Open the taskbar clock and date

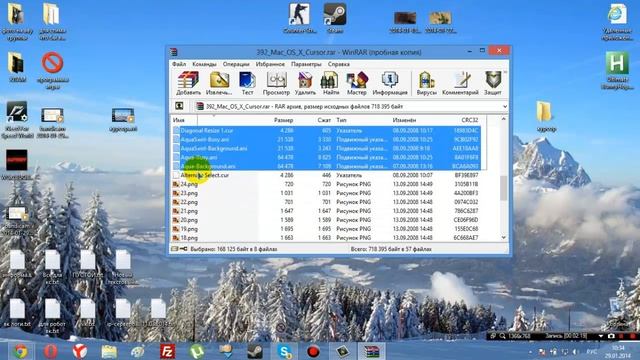pos(619,351)
